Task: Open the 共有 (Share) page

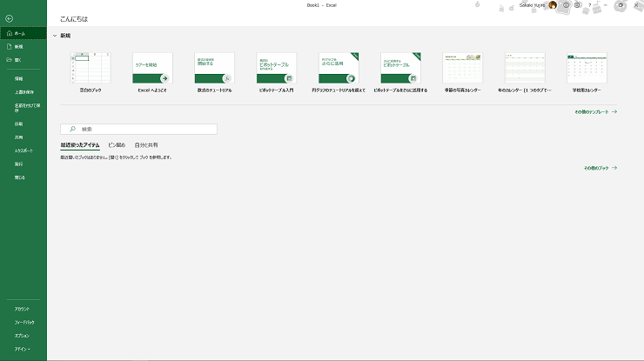Action: (23, 137)
